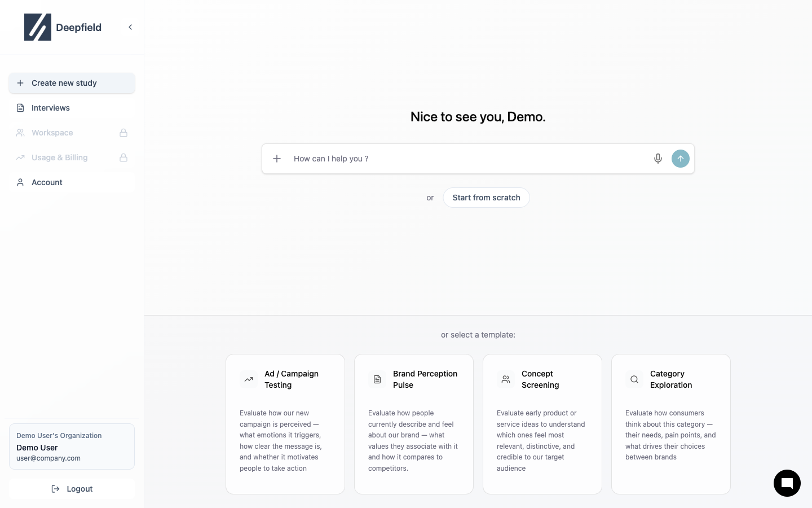Click the How can I help you input field
Viewport: 812px width, 508px height.
pos(451,159)
